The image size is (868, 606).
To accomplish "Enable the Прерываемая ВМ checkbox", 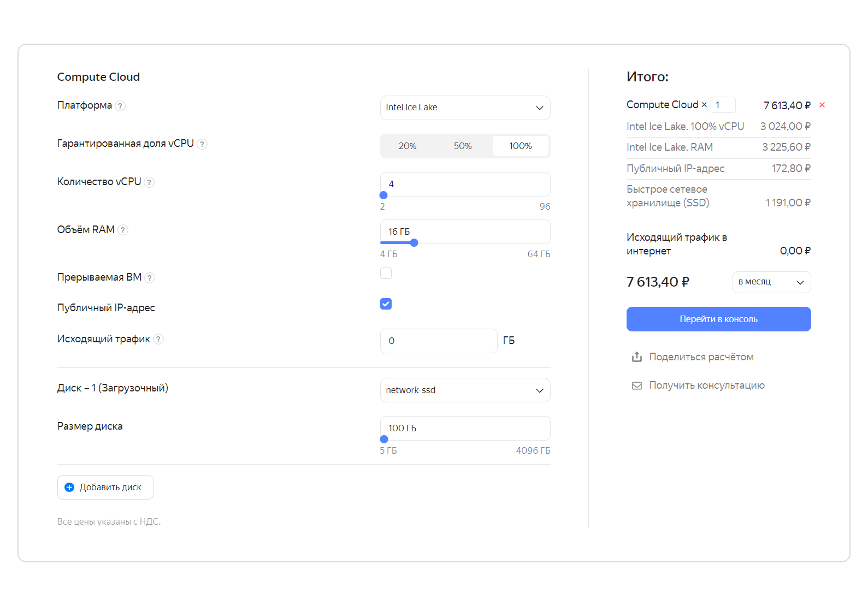I will click(x=386, y=274).
